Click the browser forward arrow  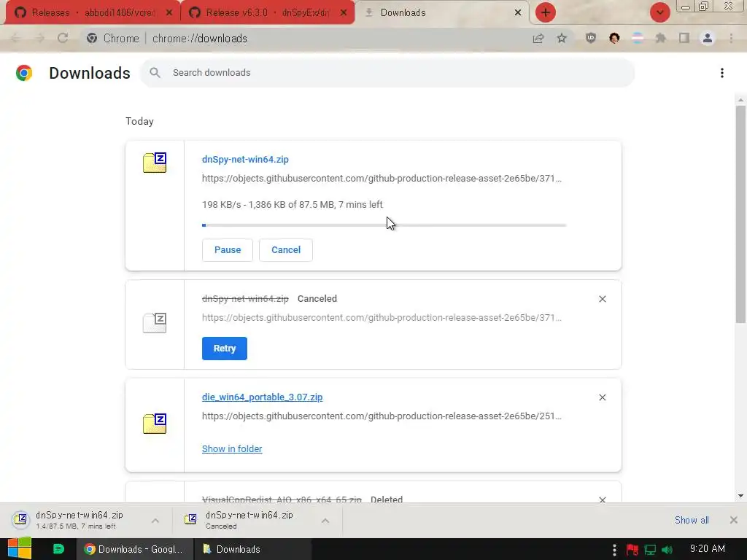click(39, 38)
